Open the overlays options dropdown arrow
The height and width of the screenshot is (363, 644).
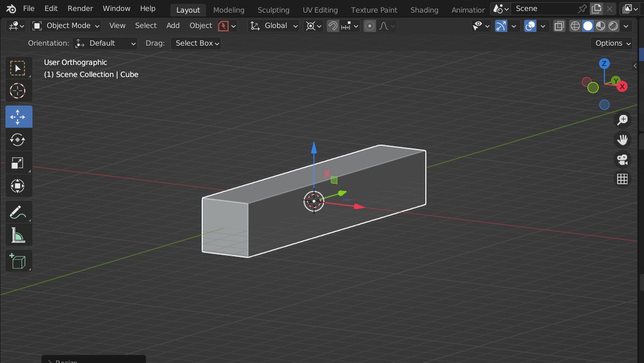point(543,26)
